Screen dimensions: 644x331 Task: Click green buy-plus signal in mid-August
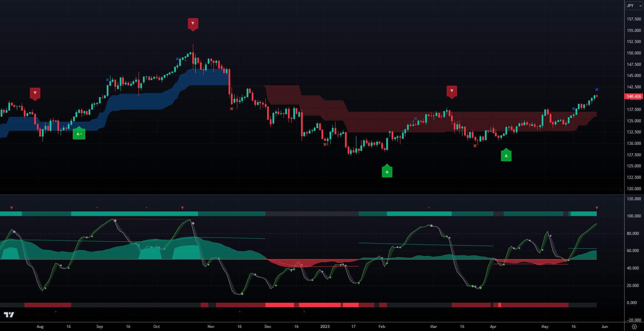coord(79,134)
